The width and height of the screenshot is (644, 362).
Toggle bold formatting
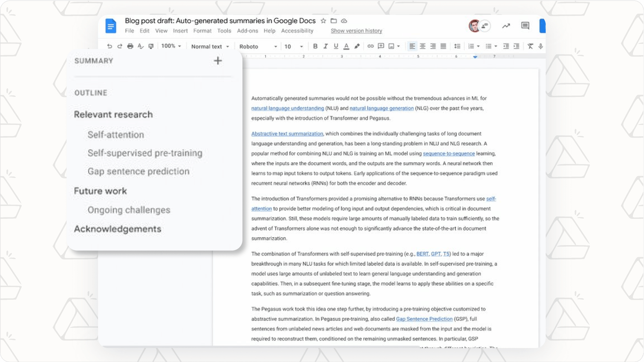[x=315, y=46]
